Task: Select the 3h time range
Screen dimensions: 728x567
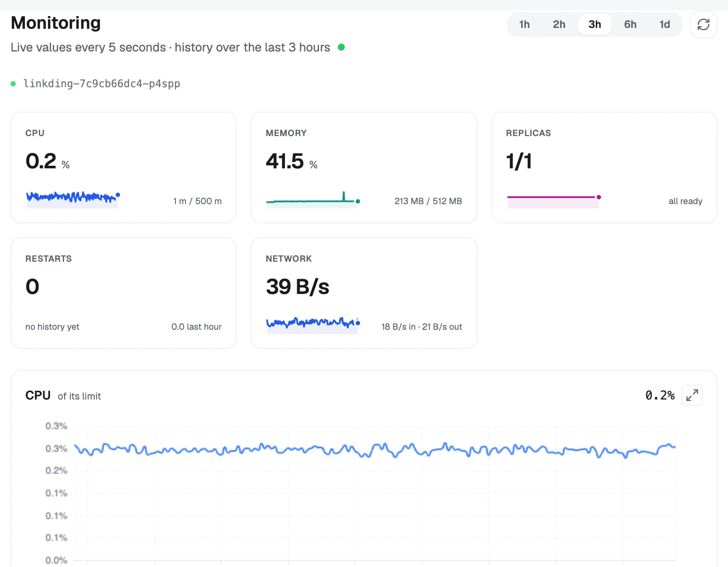Action: click(594, 24)
